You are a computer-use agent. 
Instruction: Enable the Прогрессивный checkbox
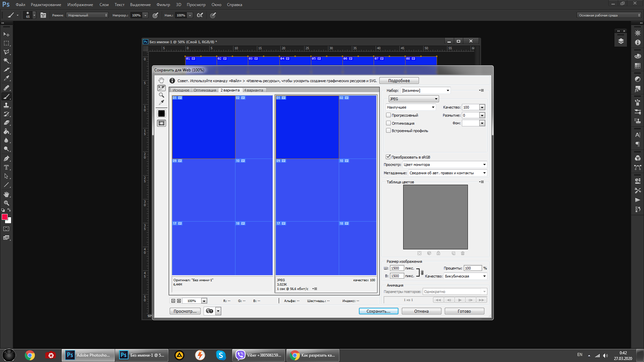(388, 115)
